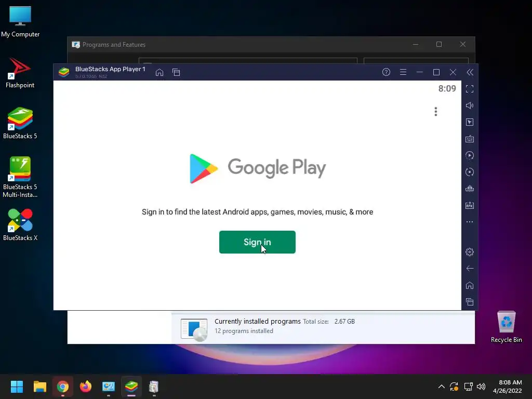Click 'Currently installed programs' text

pos(258,321)
